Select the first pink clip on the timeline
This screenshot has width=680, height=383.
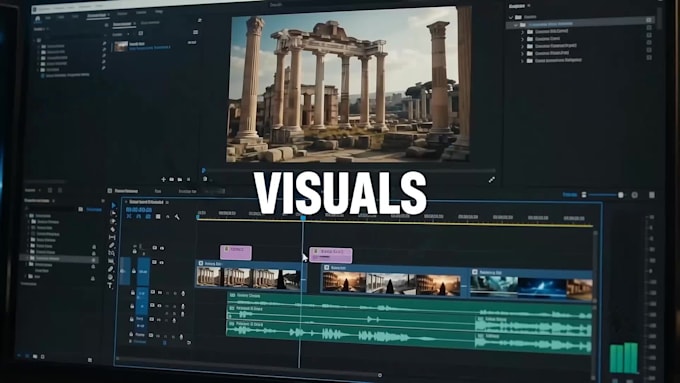click(x=236, y=252)
